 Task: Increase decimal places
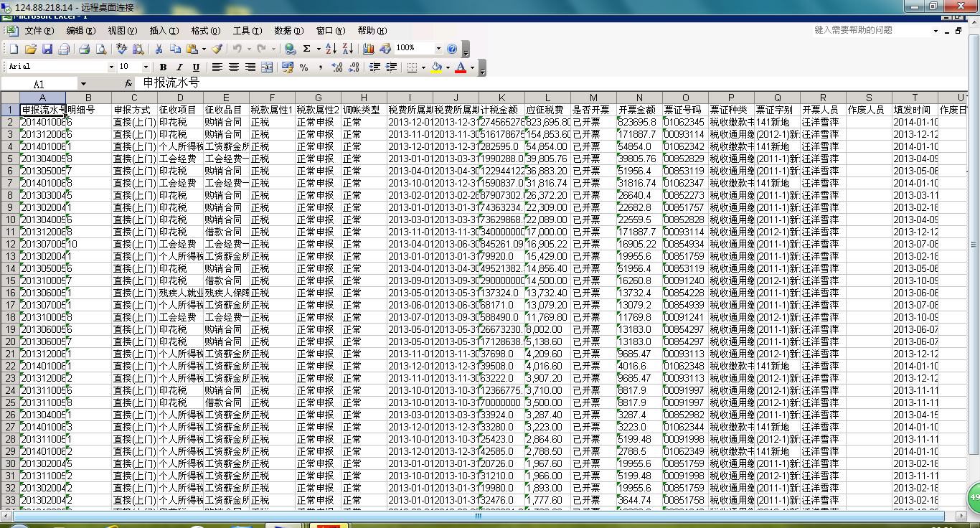tap(337, 67)
